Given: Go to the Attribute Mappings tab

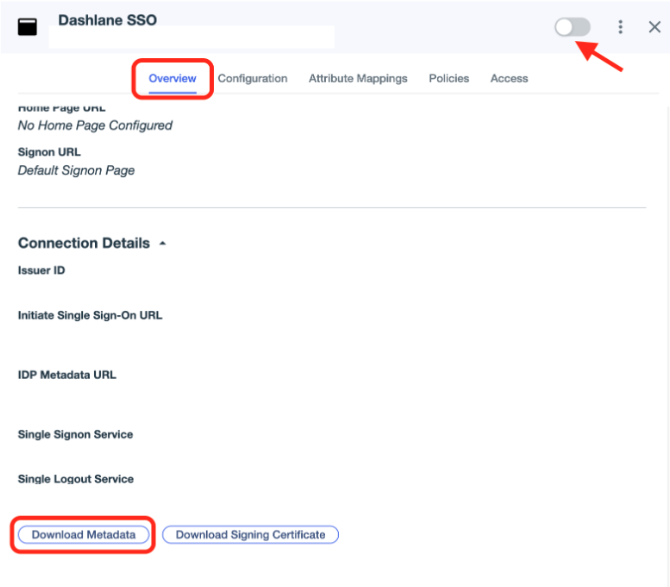Looking at the screenshot, I should (358, 79).
